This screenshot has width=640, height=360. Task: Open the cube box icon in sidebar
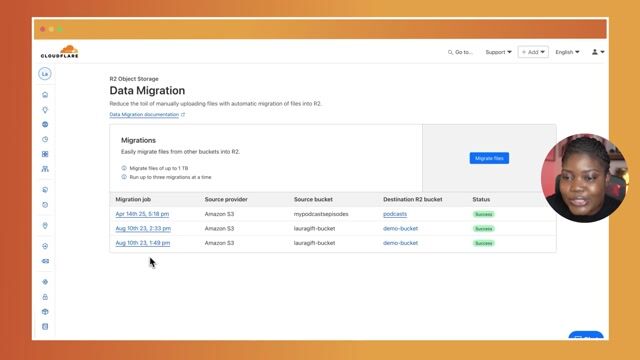[45, 312]
